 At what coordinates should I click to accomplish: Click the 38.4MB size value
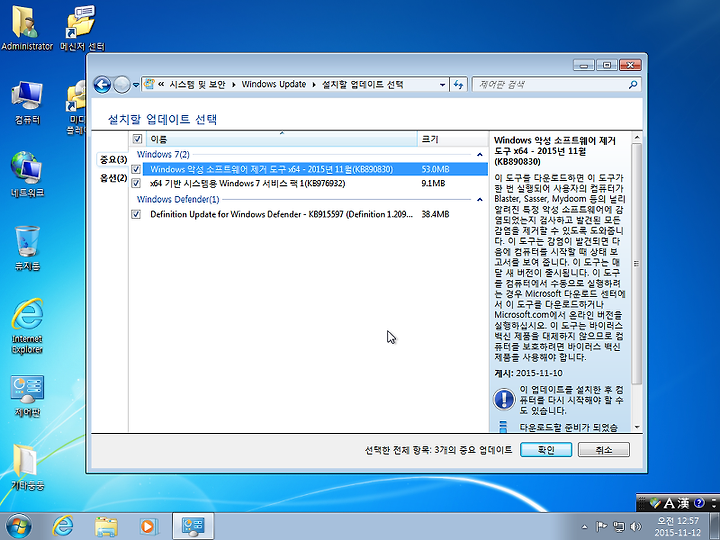coord(435,214)
